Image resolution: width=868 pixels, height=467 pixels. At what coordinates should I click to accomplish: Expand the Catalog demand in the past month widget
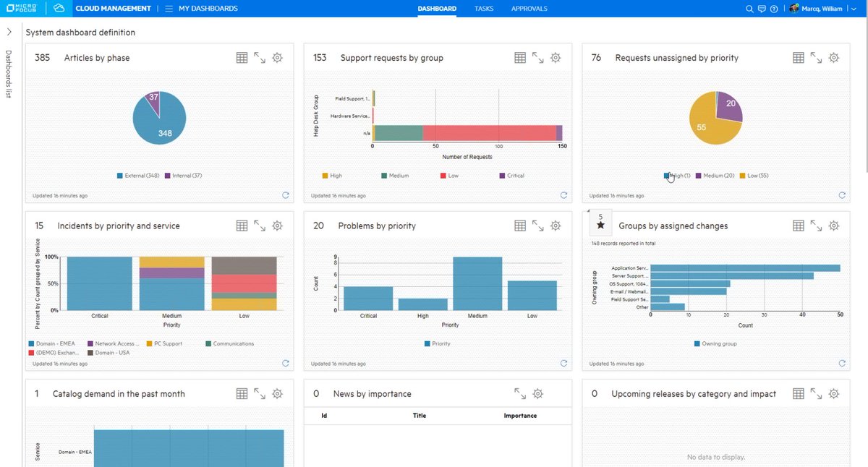pyautogui.click(x=260, y=394)
